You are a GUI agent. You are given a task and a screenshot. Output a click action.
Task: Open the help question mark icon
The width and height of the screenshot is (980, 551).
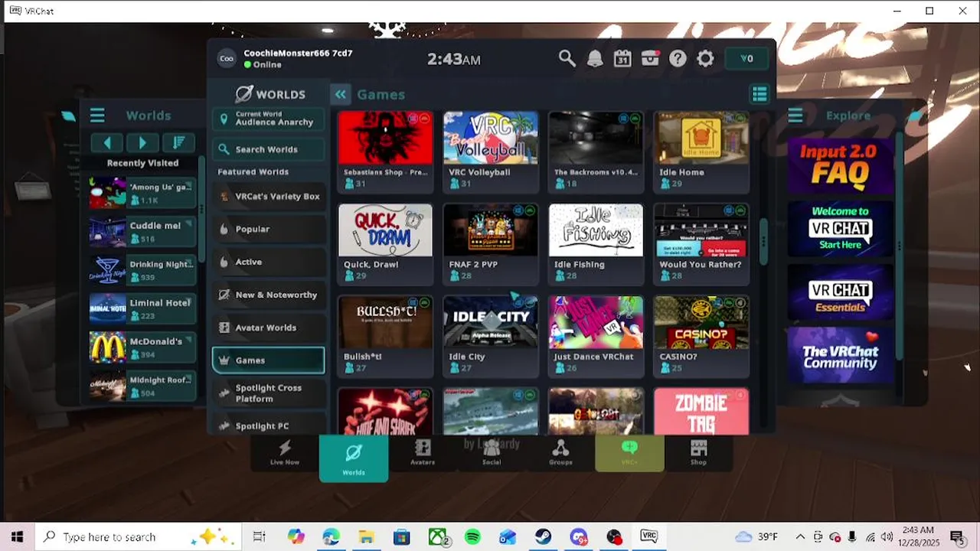tap(678, 59)
